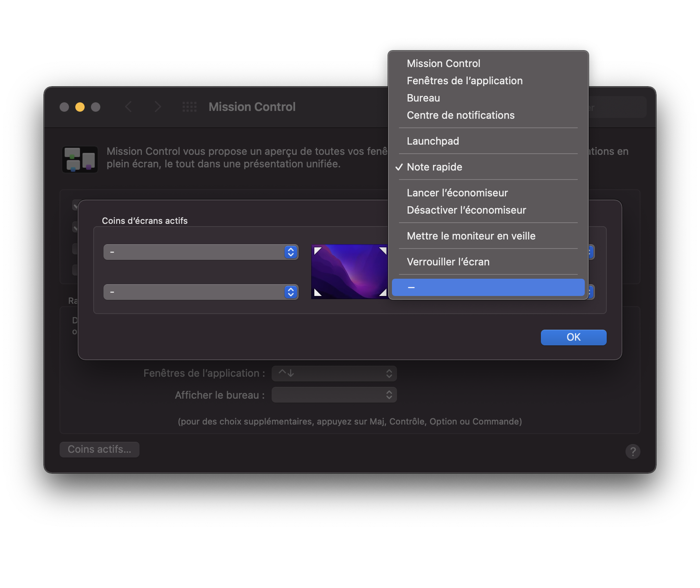Click the desktop wallpaper preview thumbnail

pos(350,272)
